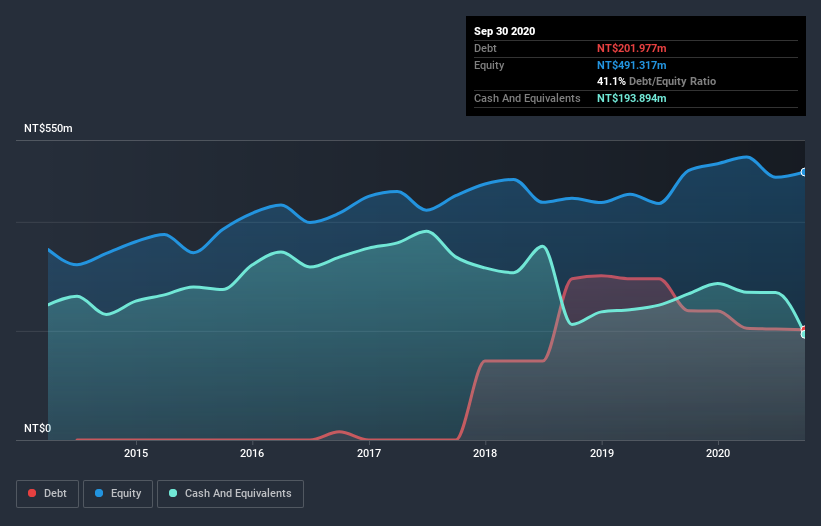Toggle the Equity series legend button

tap(118, 494)
